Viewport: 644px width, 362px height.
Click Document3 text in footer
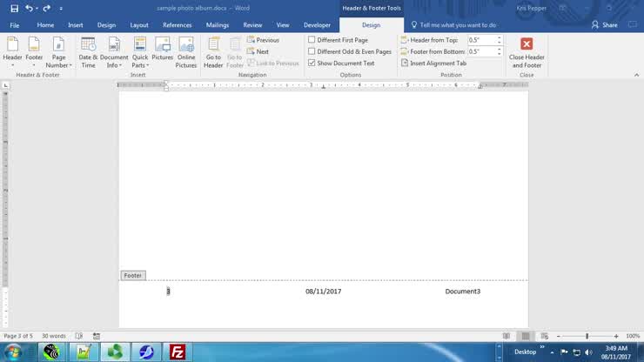pos(462,291)
